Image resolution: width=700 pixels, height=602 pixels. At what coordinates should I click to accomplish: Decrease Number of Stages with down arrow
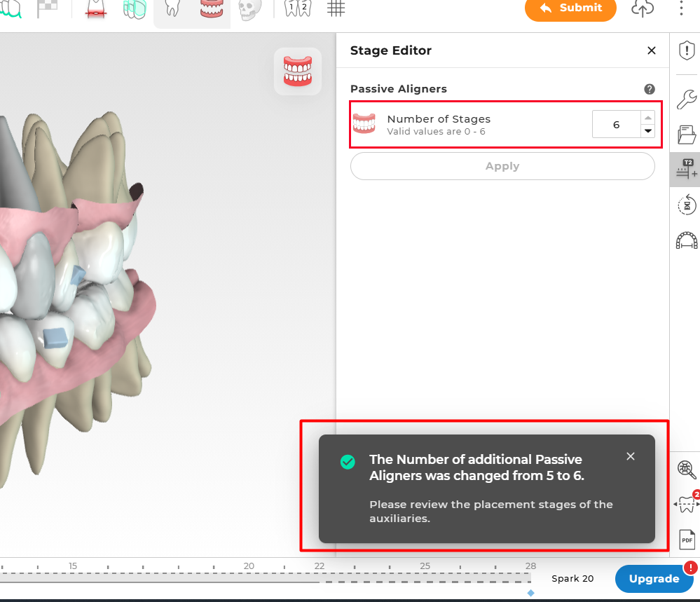pos(647,131)
